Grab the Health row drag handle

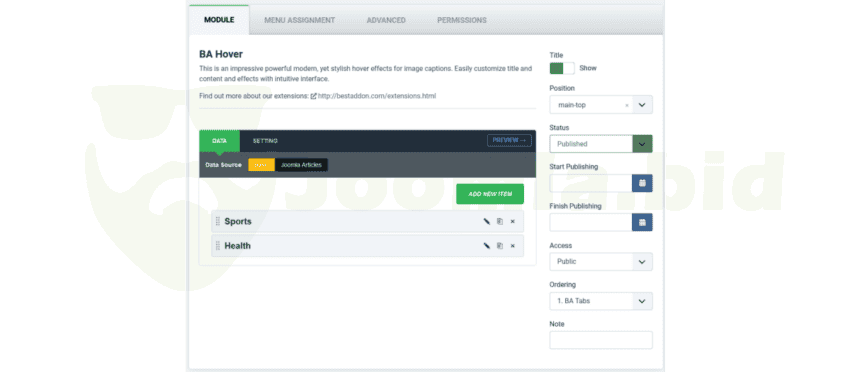click(218, 246)
